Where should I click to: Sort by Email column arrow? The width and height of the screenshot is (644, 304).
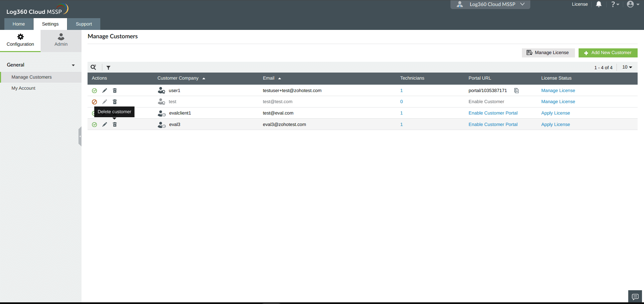(x=279, y=78)
